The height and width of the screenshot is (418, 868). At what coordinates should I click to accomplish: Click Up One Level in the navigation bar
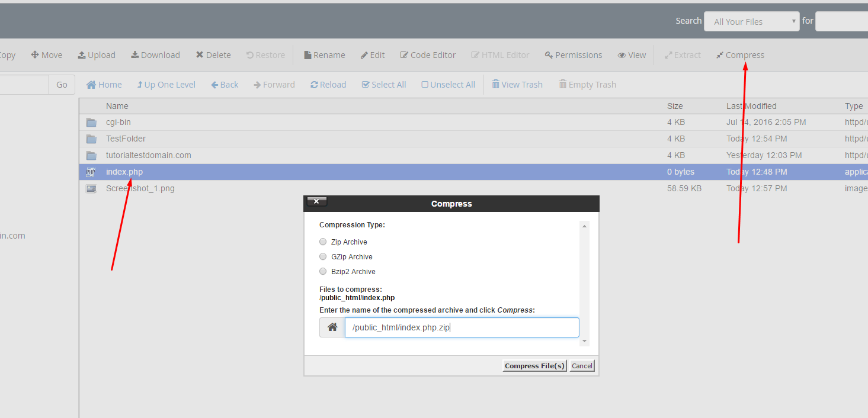click(x=166, y=84)
